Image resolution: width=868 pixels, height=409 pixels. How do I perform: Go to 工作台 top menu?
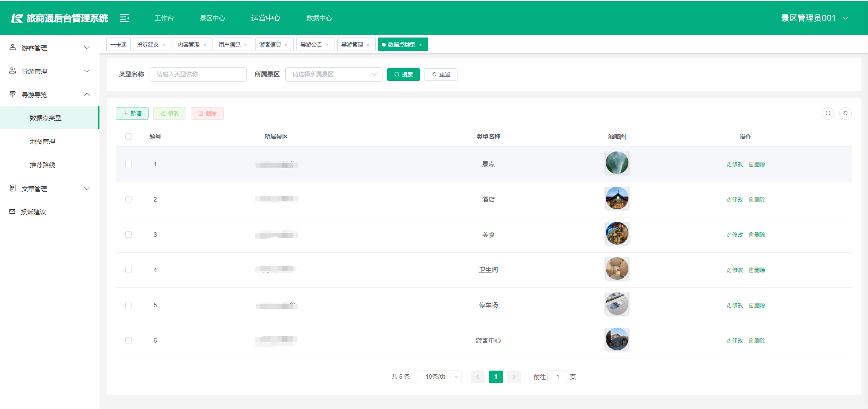tap(164, 18)
